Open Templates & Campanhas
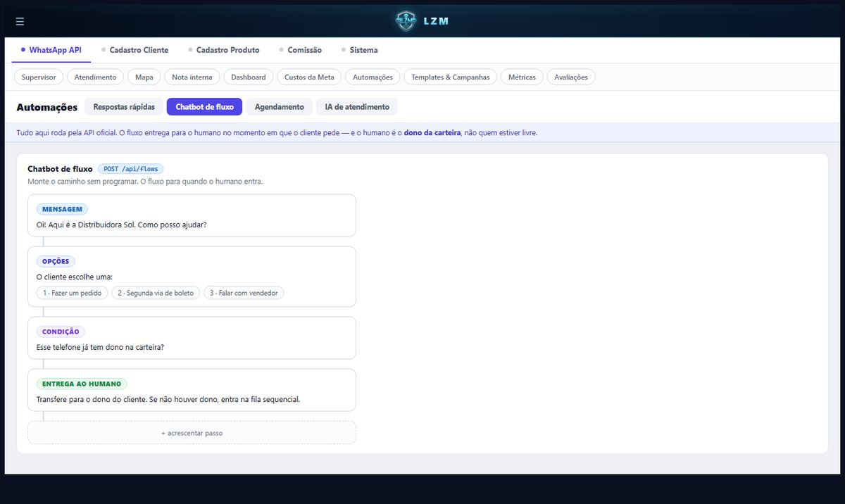 451,77
